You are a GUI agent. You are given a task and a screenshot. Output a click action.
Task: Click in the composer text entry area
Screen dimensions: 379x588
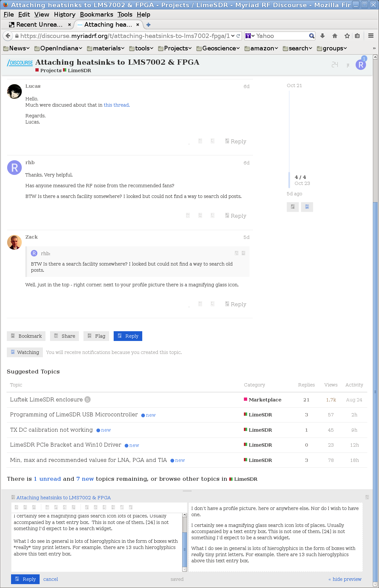point(97,542)
